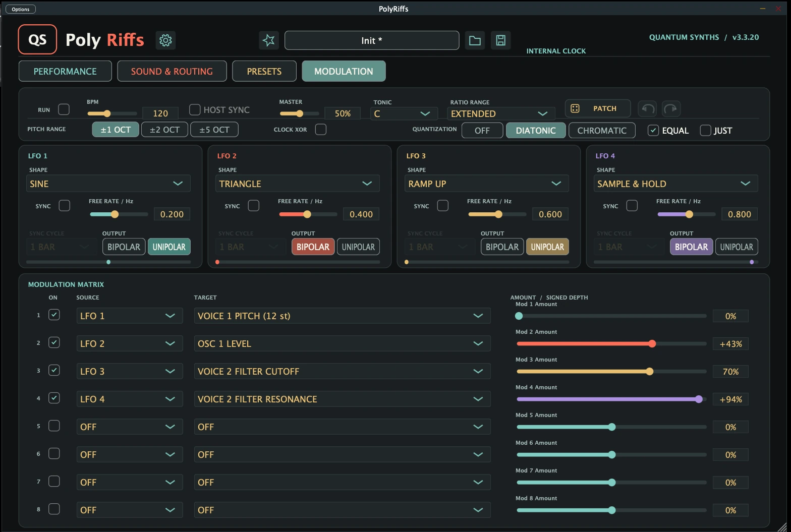Disable modulation matrix row 3

[x=54, y=370]
